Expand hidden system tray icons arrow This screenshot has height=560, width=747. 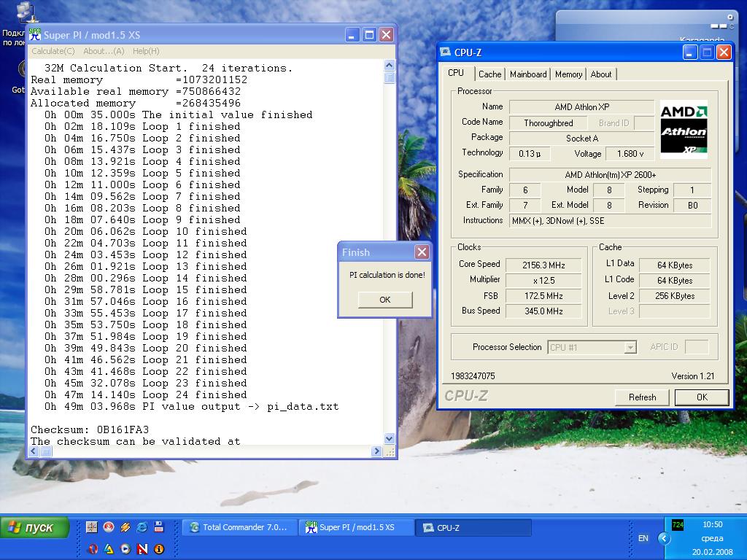664,539
